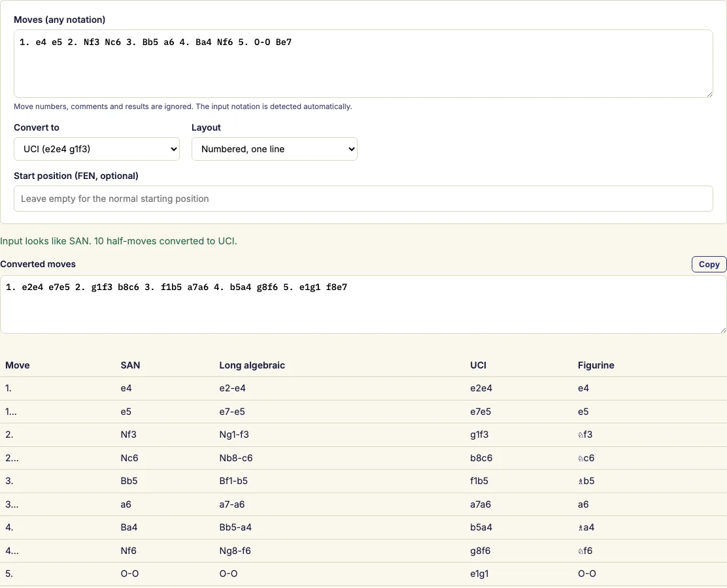
Task: Click the 'e1g1' UCI cell
Action: click(479, 574)
